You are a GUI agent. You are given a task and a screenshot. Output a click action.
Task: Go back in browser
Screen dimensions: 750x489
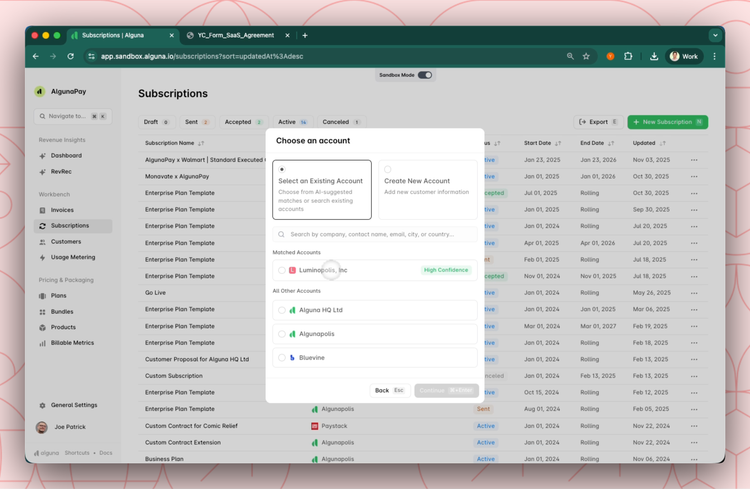[x=36, y=56]
